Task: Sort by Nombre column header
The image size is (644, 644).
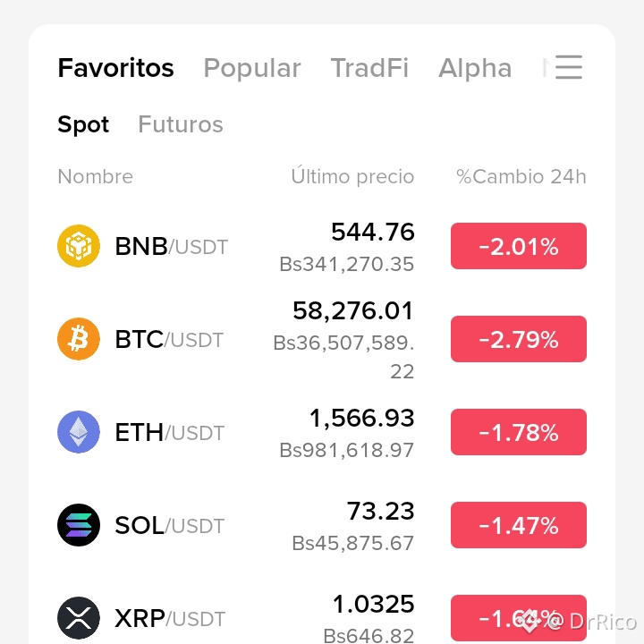Action: pyautogui.click(x=96, y=176)
